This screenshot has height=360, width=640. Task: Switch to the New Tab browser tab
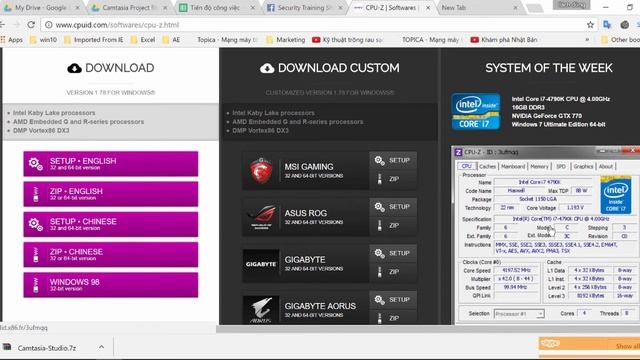pyautogui.click(x=478, y=8)
